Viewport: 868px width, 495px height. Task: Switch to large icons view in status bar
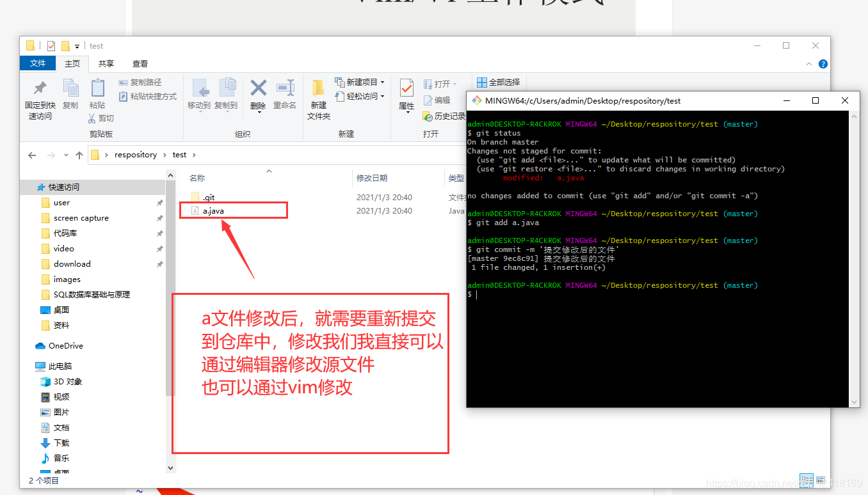821,480
